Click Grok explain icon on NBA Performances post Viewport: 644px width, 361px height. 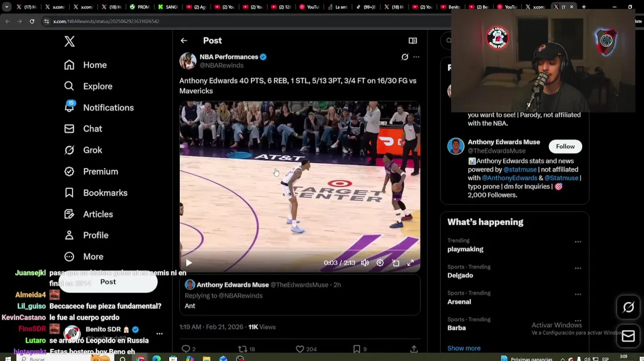coord(405,57)
